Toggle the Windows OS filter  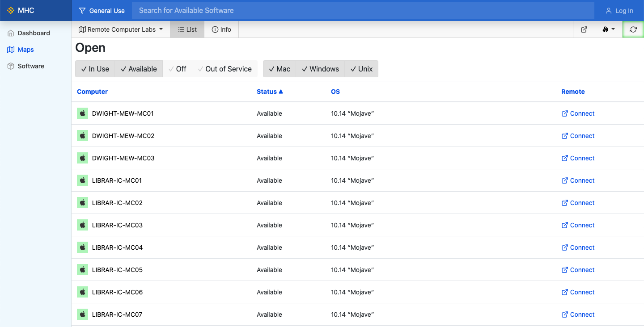(x=320, y=69)
